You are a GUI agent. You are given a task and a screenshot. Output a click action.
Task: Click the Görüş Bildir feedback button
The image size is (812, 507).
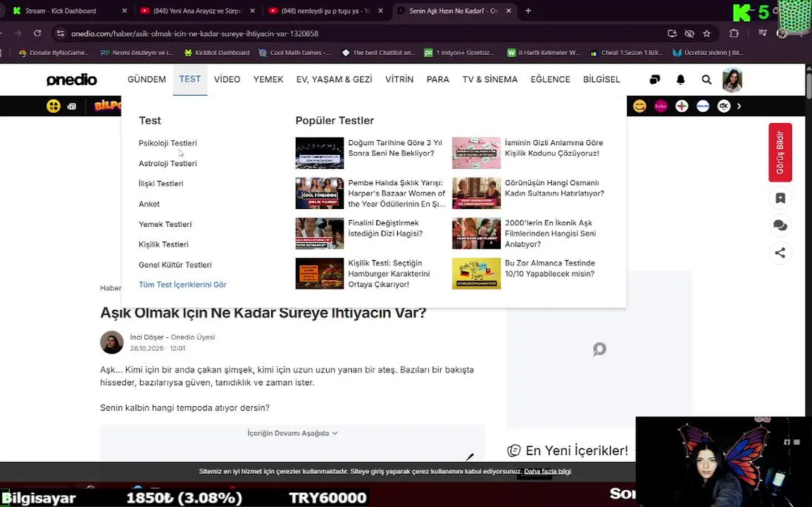point(780,152)
